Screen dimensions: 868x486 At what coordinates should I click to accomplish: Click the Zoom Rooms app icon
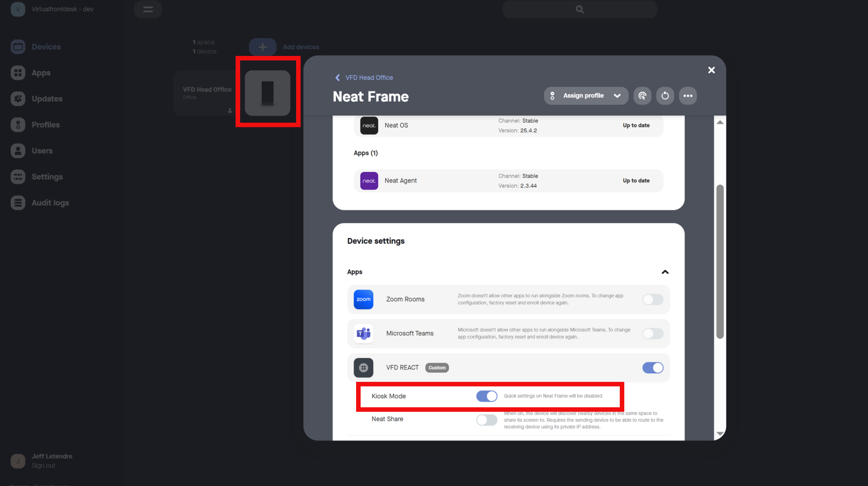(x=363, y=300)
